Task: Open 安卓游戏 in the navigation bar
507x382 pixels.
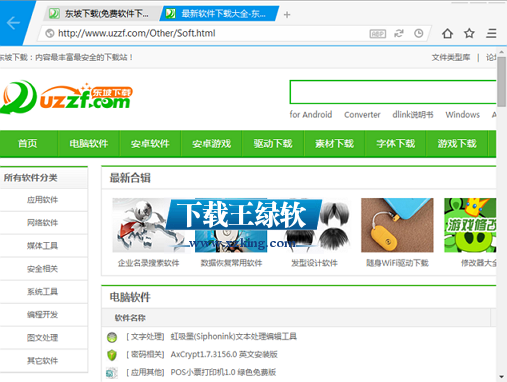Action: point(211,144)
